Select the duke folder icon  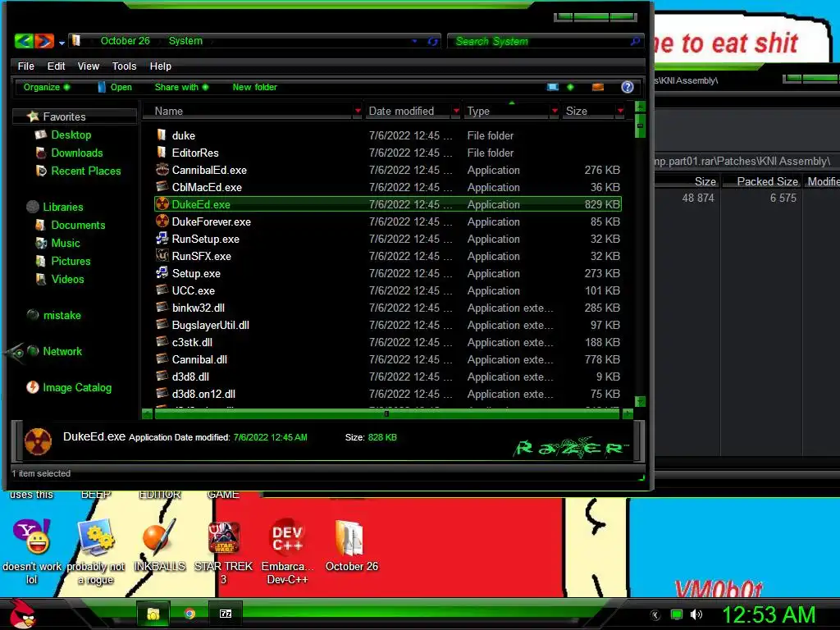coord(162,135)
